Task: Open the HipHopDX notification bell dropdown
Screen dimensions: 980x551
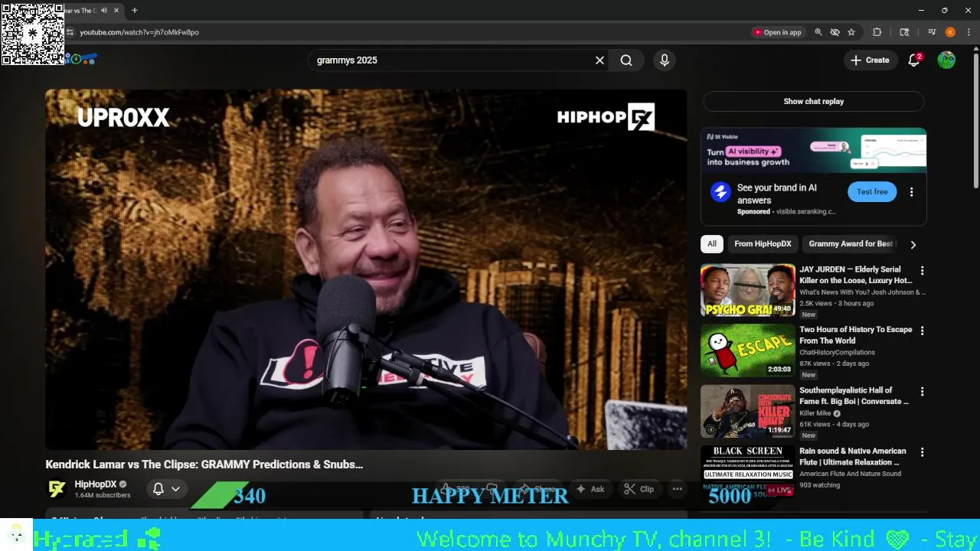Action: (166, 489)
